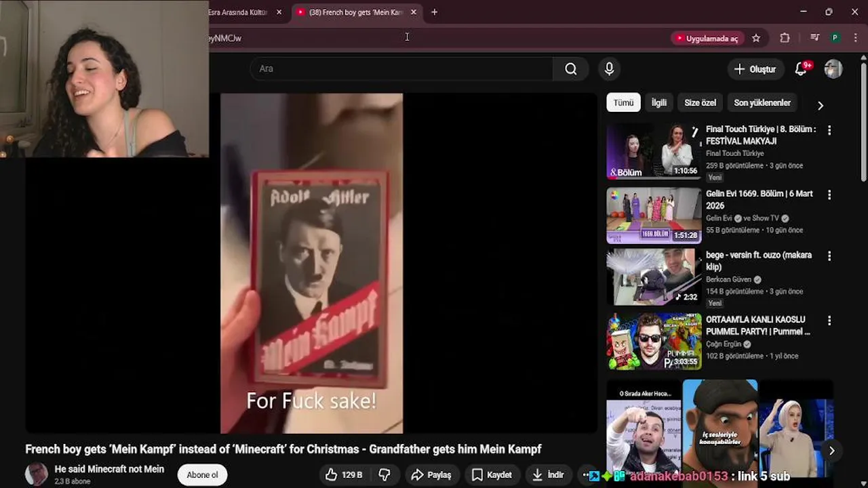Image resolution: width=868 pixels, height=488 pixels.
Task: Open He said Minecraft not Mein channel
Action: [109, 469]
